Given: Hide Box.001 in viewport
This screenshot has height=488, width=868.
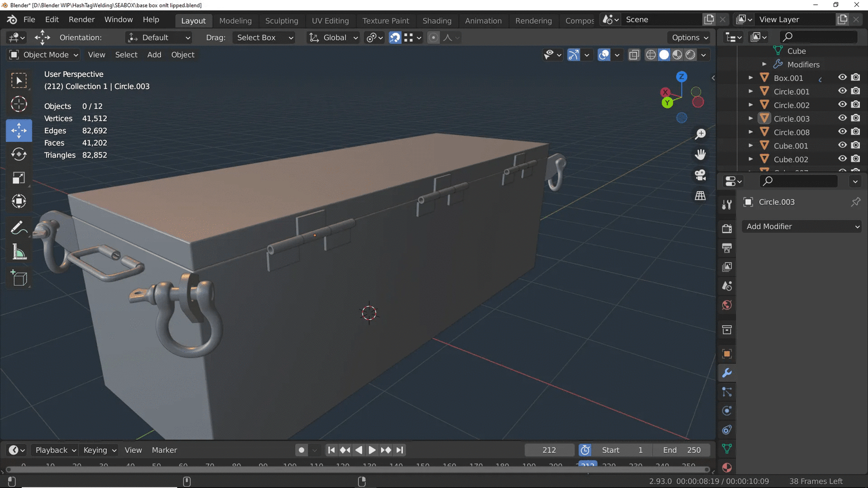Looking at the screenshot, I should [843, 77].
